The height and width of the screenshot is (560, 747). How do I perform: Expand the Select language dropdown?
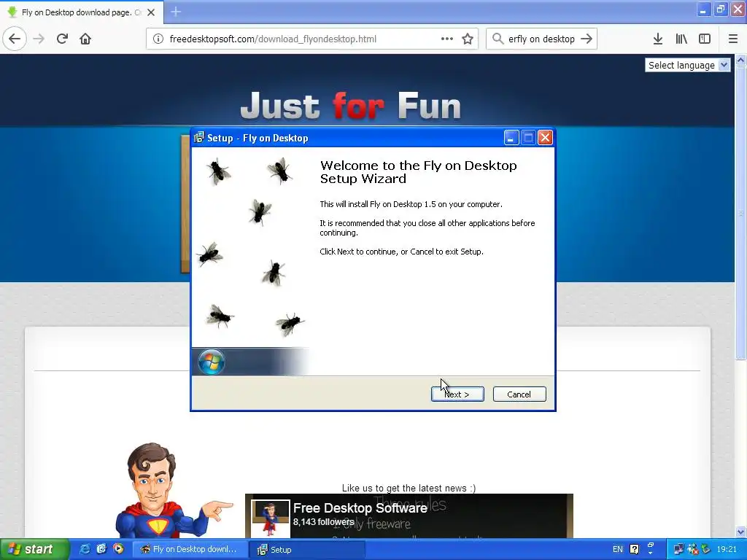687,65
